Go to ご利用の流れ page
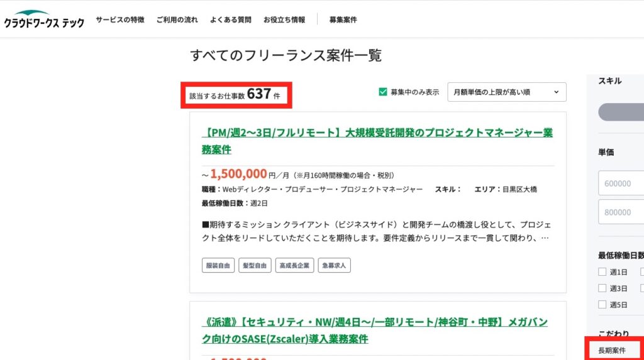644x360 pixels. click(x=177, y=19)
